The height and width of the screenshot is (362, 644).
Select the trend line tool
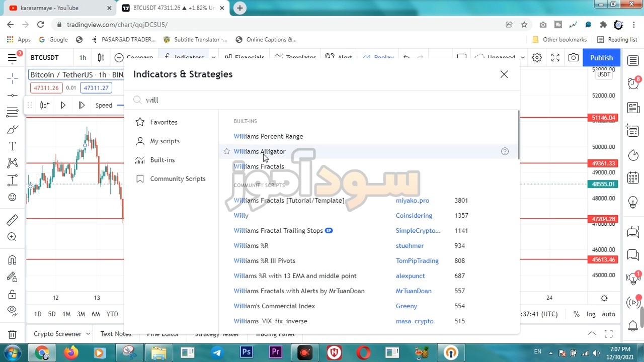13,96
